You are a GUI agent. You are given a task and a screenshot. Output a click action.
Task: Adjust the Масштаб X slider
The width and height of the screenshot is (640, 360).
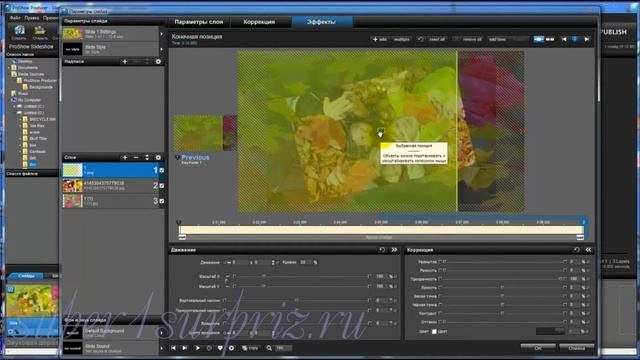302,276
